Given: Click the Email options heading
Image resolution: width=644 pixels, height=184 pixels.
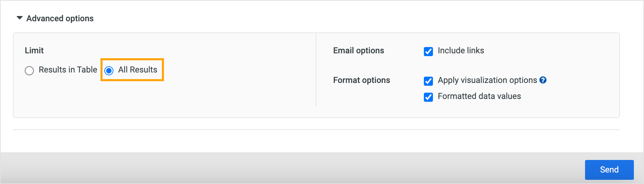Looking at the screenshot, I should click(358, 51).
